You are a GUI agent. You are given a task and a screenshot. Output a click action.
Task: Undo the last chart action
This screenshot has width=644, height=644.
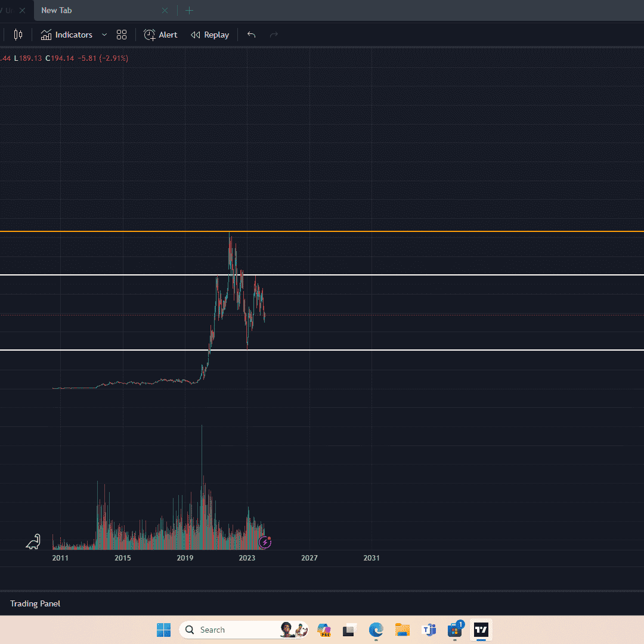click(252, 35)
